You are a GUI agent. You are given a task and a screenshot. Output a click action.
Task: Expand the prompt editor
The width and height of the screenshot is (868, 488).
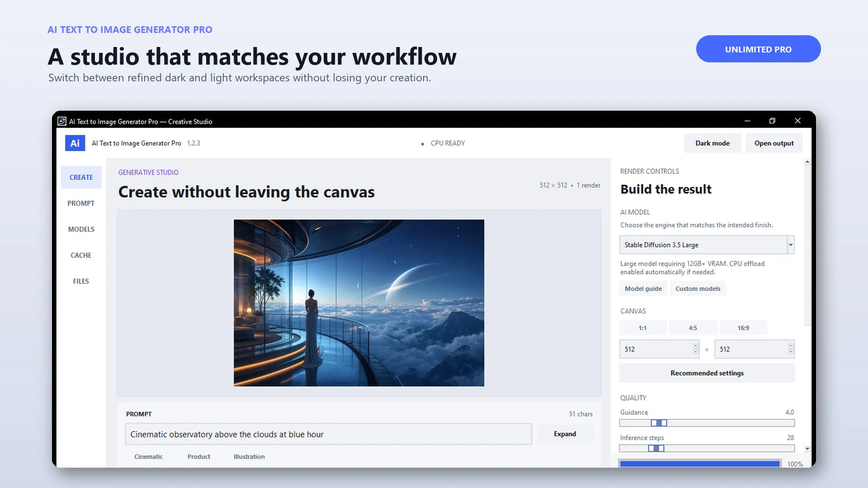(565, 434)
